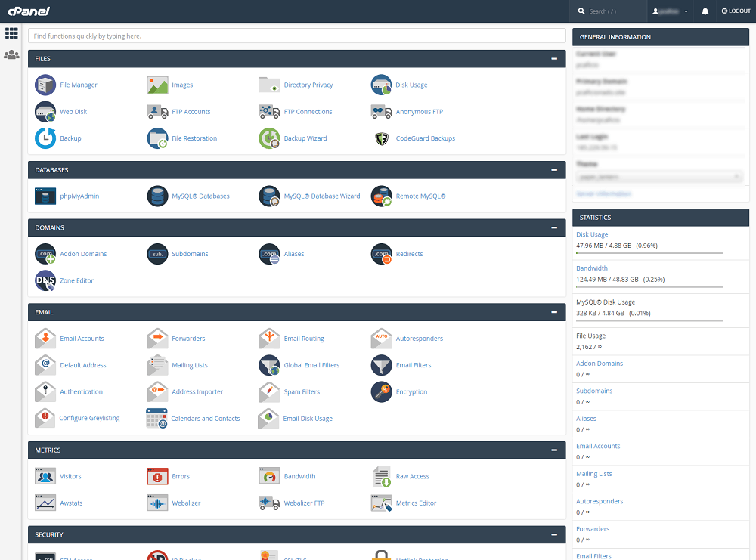Viewport: 756px width, 560px height.
Task: Open the Web Disk icon
Action: tap(45, 111)
